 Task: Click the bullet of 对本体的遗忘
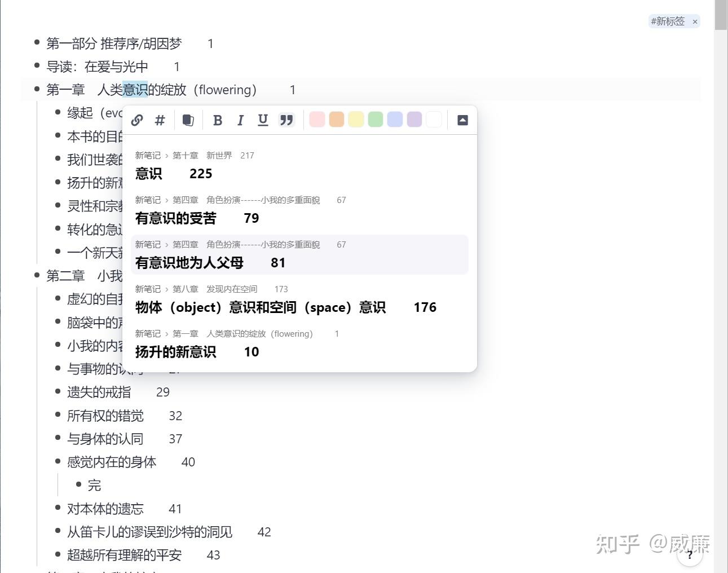(x=58, y=508)
